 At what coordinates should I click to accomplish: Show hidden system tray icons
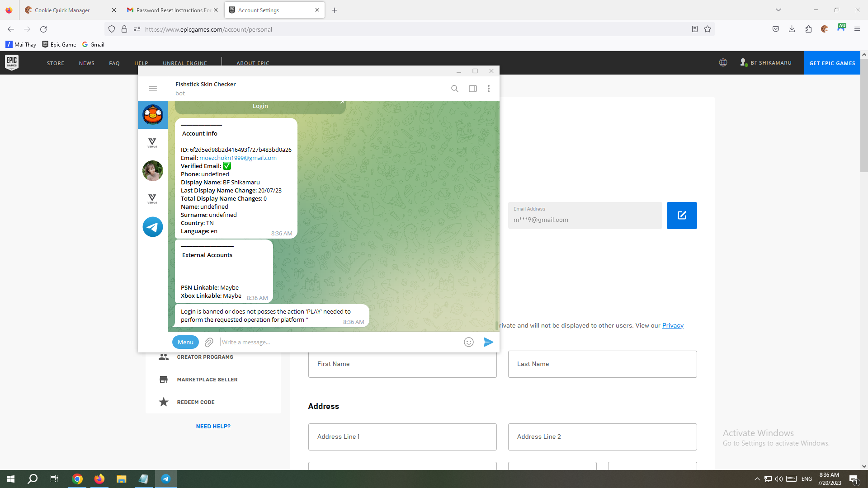click(x=757, y=479)
